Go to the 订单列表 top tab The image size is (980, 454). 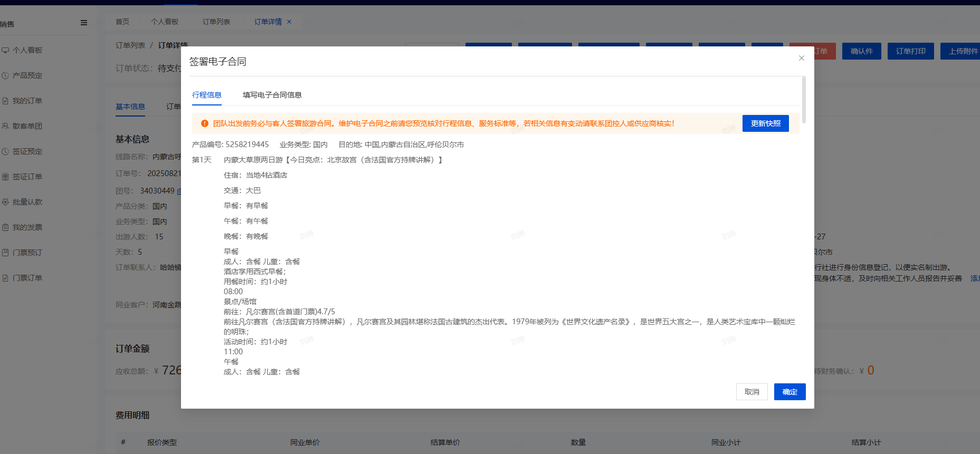point(216,22)
